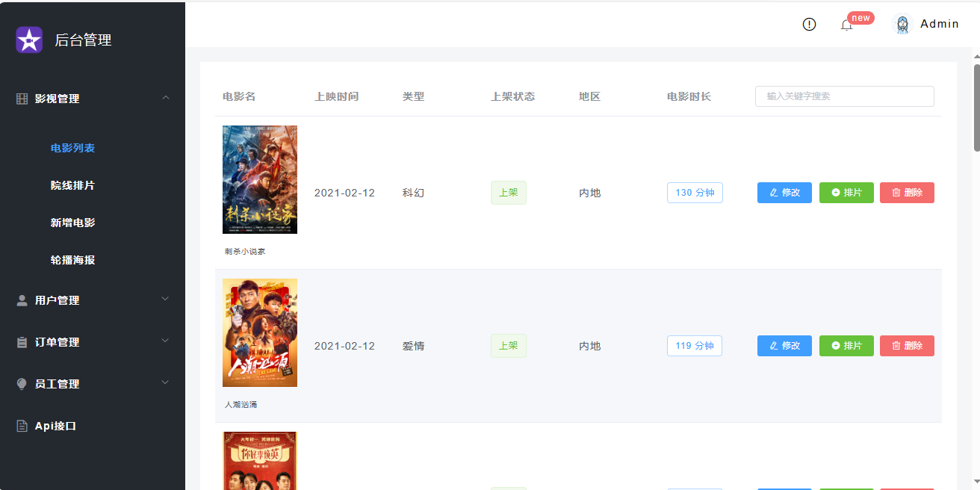980x490 pixels.
Task: Click the 订单管理 clipboard icon
Action: (22, 342)
